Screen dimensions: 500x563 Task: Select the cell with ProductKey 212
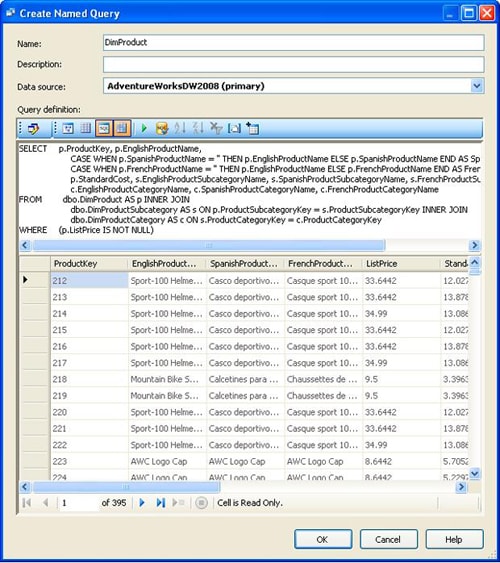pos(89,280)
